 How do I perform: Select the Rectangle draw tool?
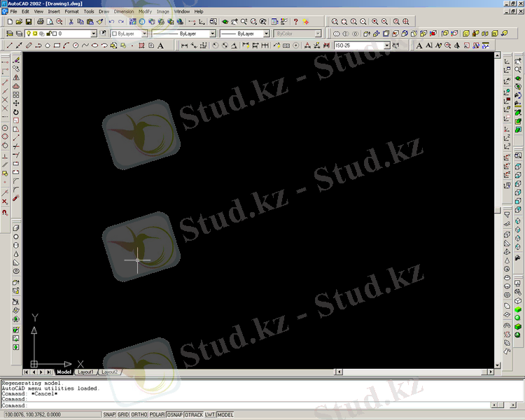(57, 45)
